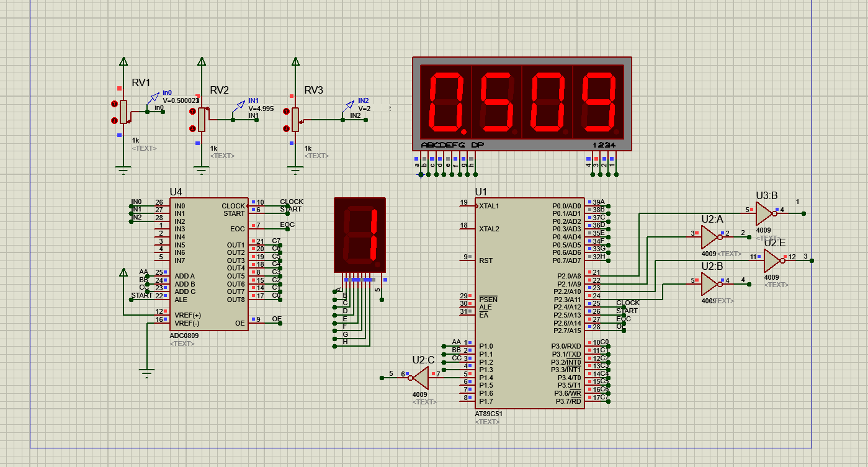Click RV2 potentiometer's lower red adjust button
Image resolution: width=868 pixels, height=467 pixels.
(193, 128)
